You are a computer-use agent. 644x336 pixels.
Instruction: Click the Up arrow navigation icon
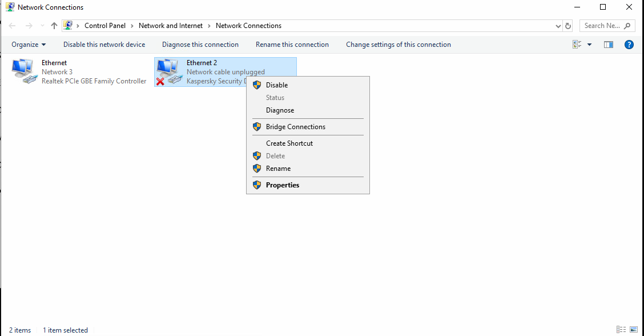tap(54, 26)
